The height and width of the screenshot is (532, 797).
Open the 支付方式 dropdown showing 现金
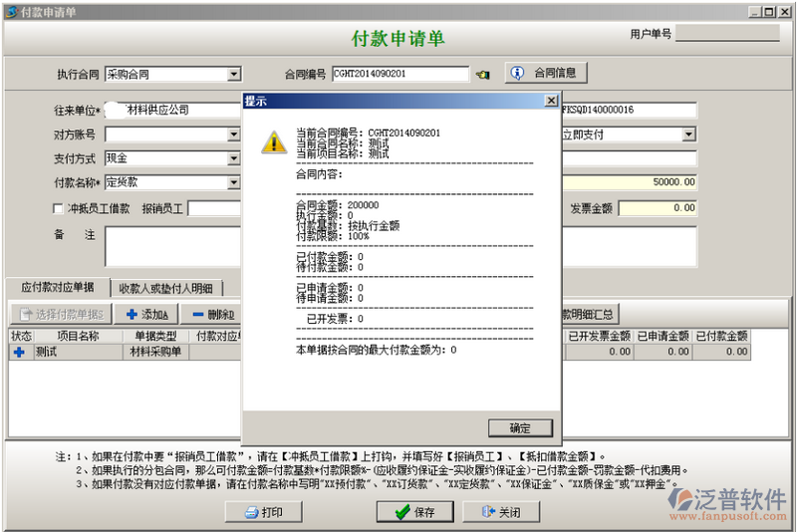click(234, 158)
